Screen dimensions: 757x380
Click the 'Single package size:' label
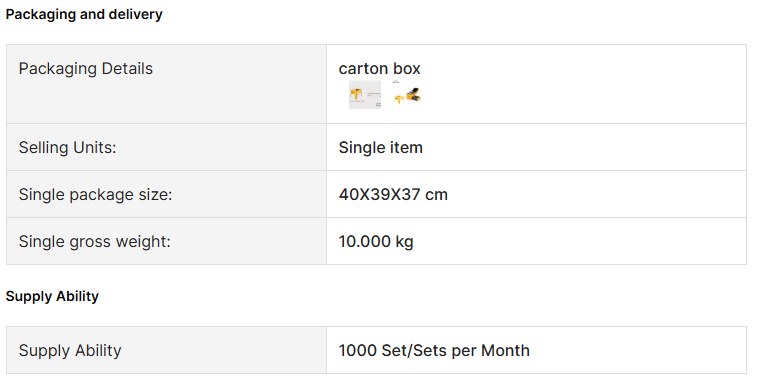96,194
